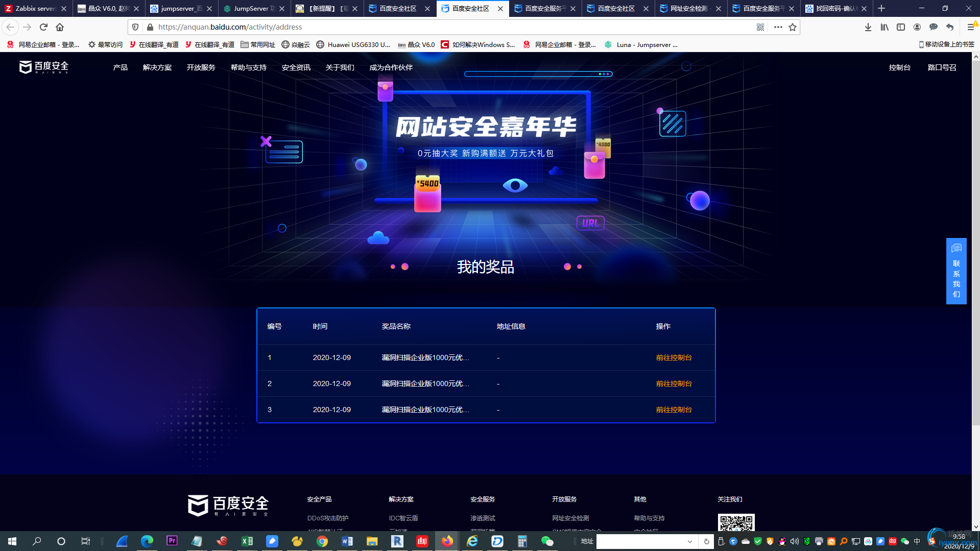The image size is (980, 551).
Task: Open the Luna - Jumpserver bookmark
Action: pos(641,44)
